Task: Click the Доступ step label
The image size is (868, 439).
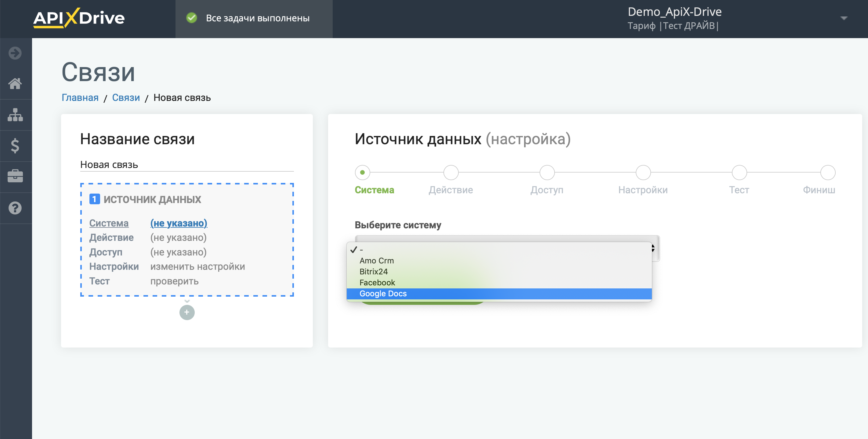Action: [x=547, y=190]
